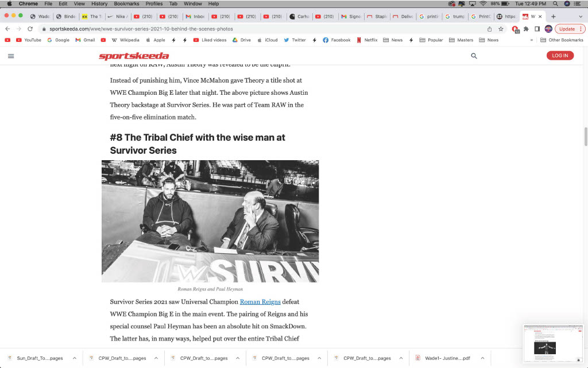Image resolution: width=588 pixels, height=368 pixels.
Task: Click the Sportskeeda search magnifier icon
Action: [474, 56]
